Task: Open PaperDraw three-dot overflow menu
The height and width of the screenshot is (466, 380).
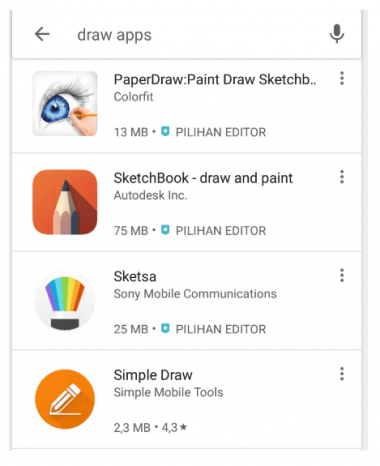Action: [x=342, y=78]
